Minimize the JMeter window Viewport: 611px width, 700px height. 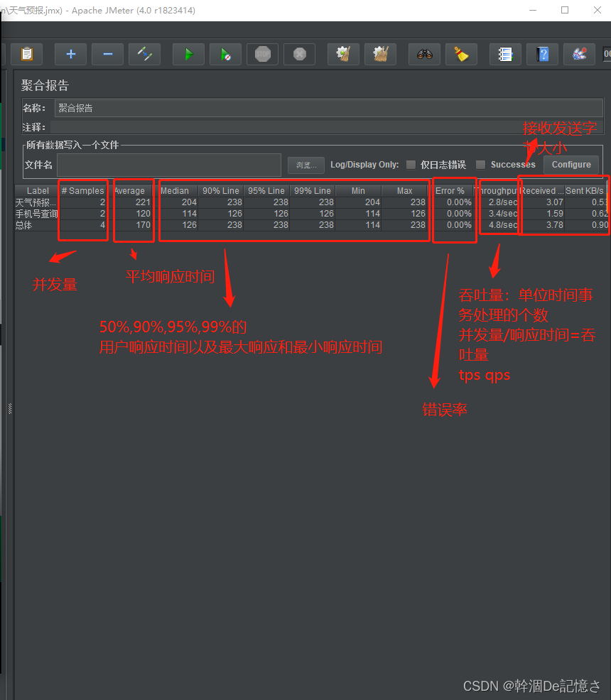point(533,10)
